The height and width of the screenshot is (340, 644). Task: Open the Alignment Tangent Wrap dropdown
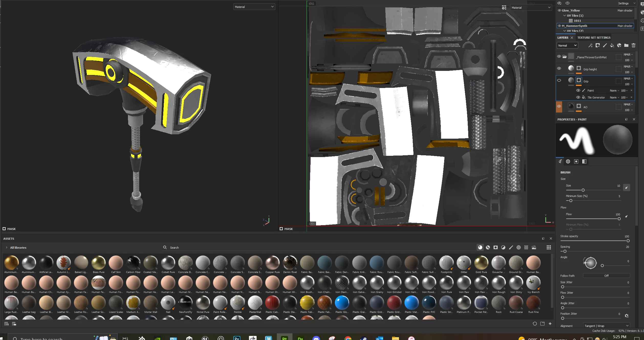click(606, 326)
